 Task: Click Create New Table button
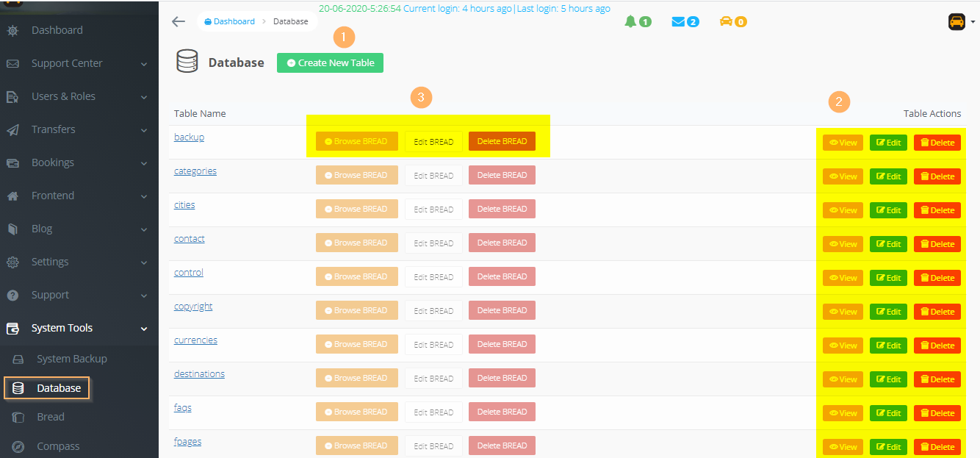pos(330,63)
